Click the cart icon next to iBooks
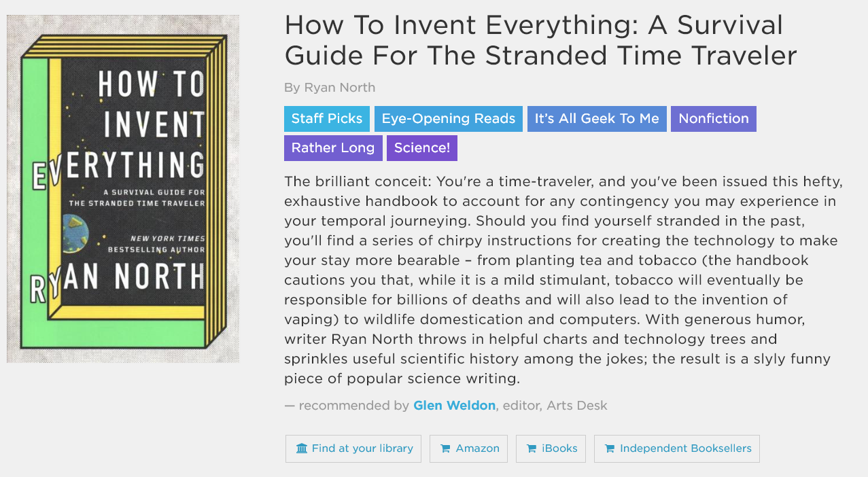Viewport: 868px width, 477px height. pyautogui.click(x=532, y=448)
